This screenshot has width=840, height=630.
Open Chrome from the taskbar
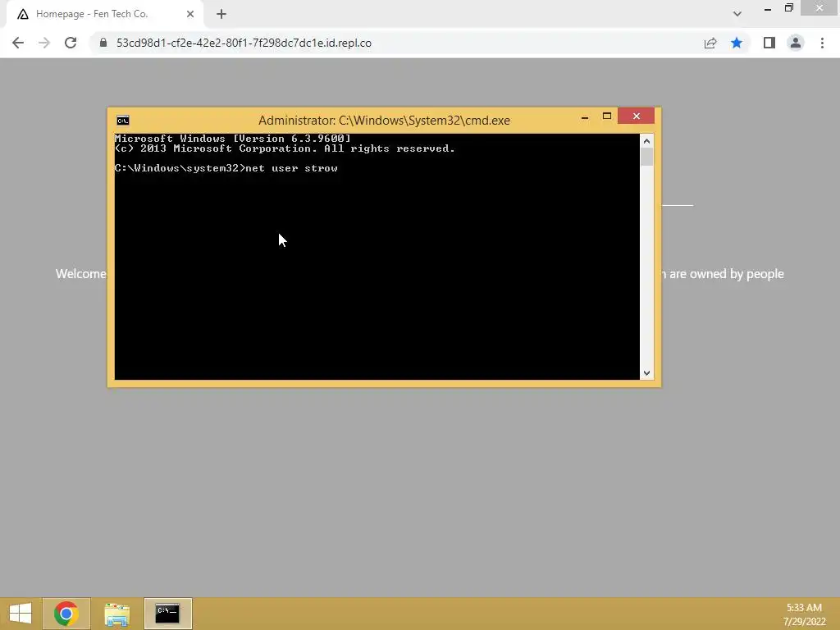66,614
